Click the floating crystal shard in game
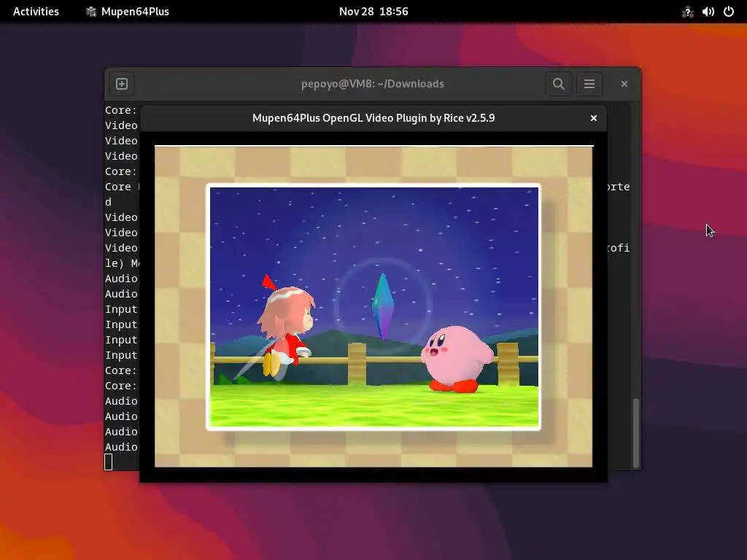 [x=382, y=306]
